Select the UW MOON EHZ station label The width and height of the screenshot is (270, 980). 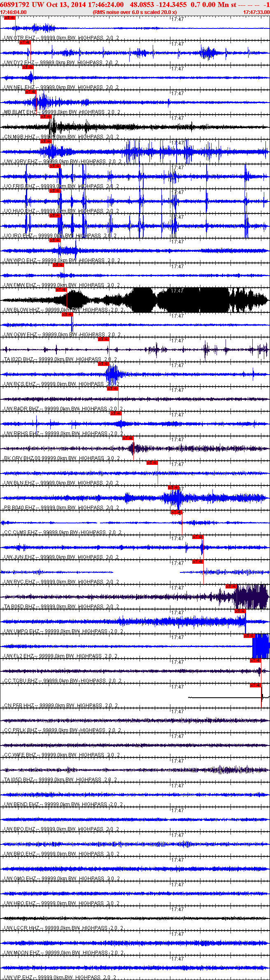click(21, 953)
